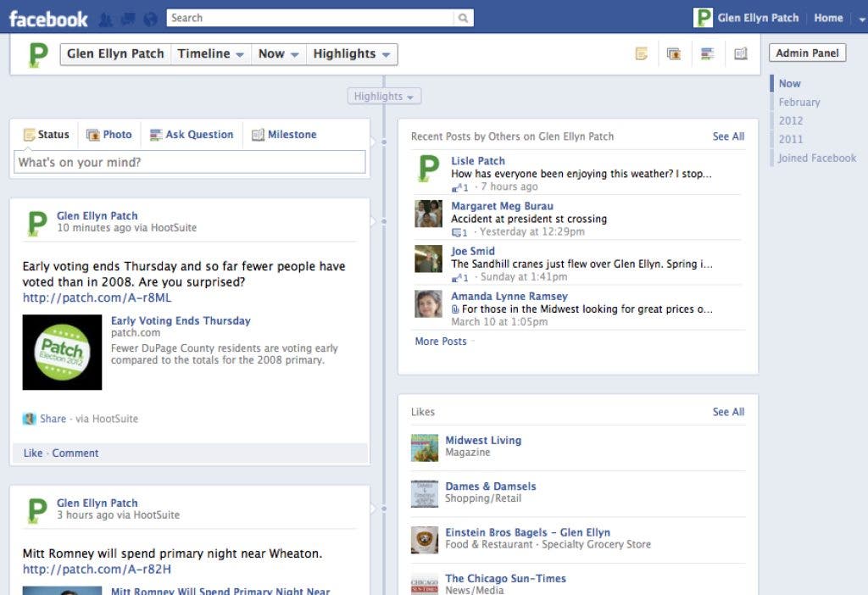Open the Highlights filter on timeline spine

(384, 97)
